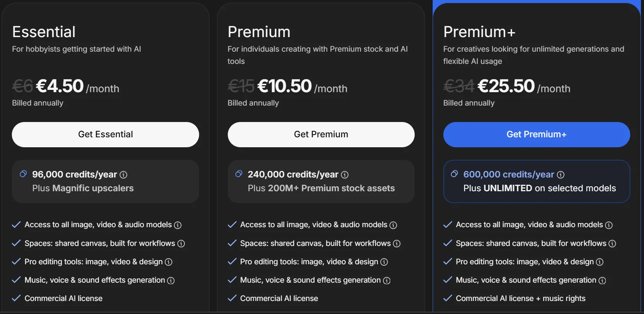This screenshot has height=314, width=644.
Task: Click the Get Essential button
Action: 105,135
